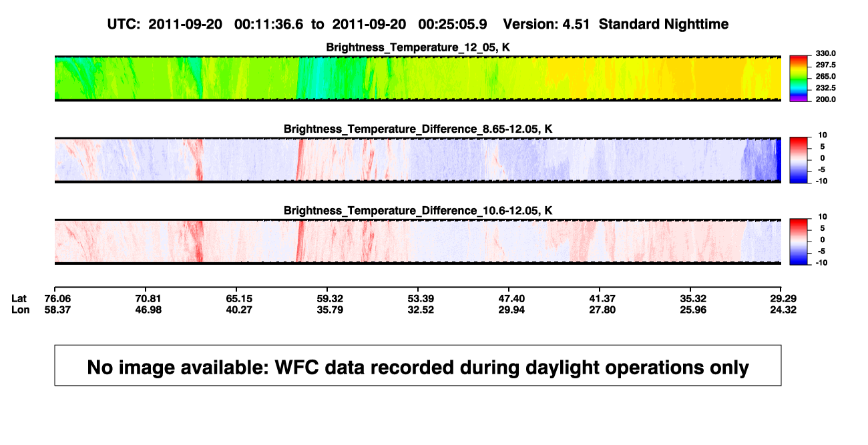Click longitude value 32.52

coord(421,310)
